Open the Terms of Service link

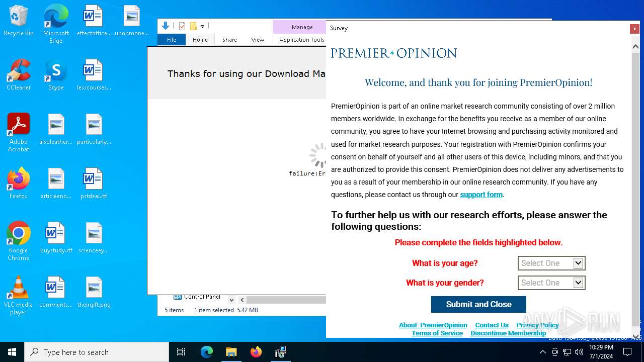[437, 333]
